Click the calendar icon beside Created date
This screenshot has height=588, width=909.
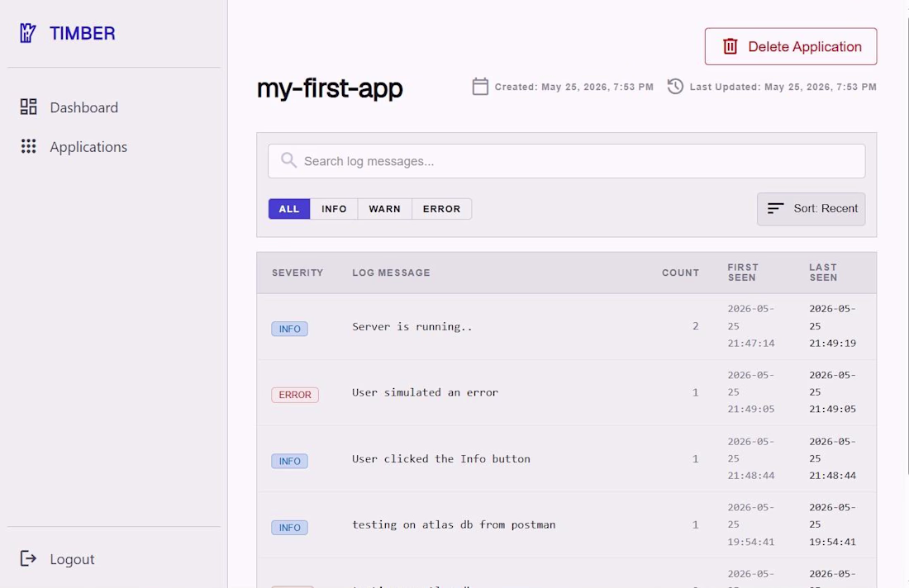tap(480, 87)
